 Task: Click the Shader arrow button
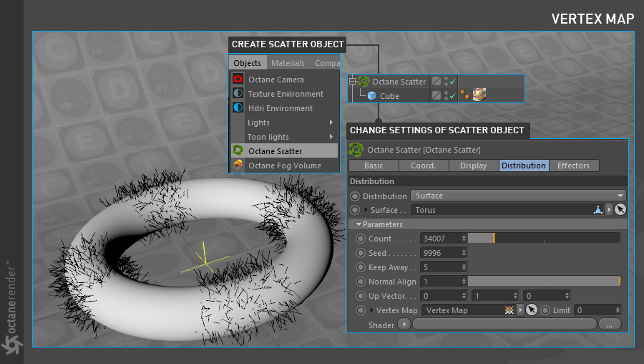click(404, 325)
